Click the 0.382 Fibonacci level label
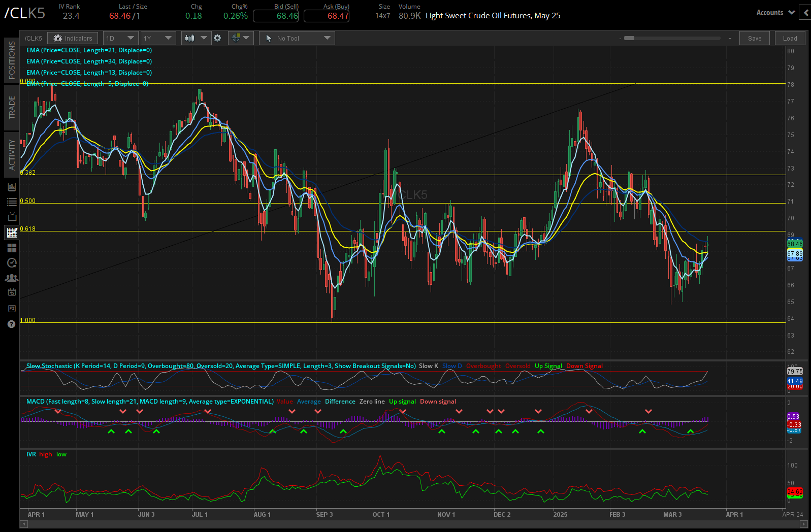 [x=28, y=173]
